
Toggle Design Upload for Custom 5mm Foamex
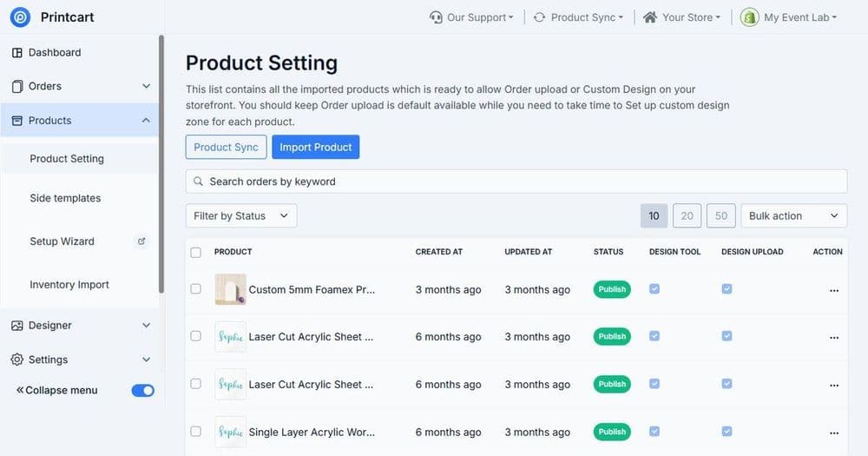click(727, 288)
